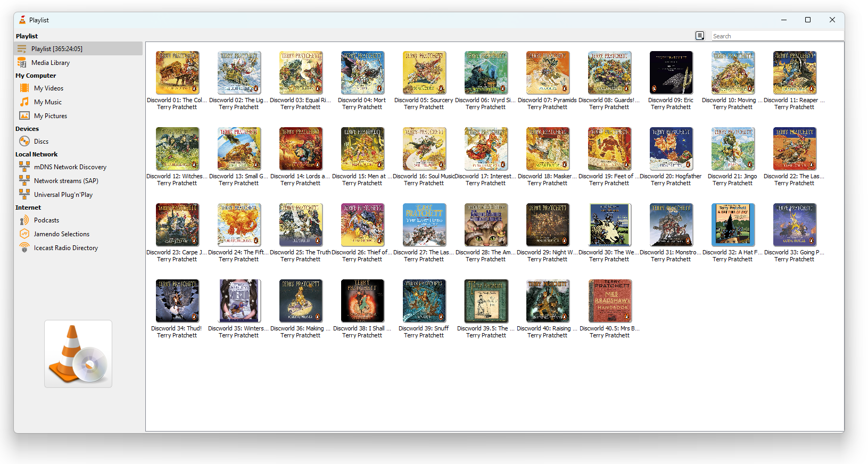Select the Playlist [365:24:05] entry

(78, 49)
